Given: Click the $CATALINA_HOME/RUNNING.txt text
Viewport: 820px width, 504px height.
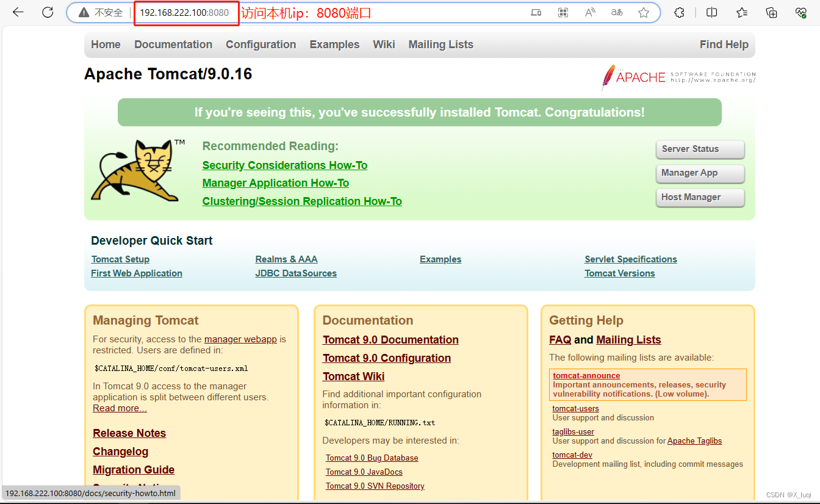Looking at the screenshot, I should pyautogui.click(x=379, y=422).
